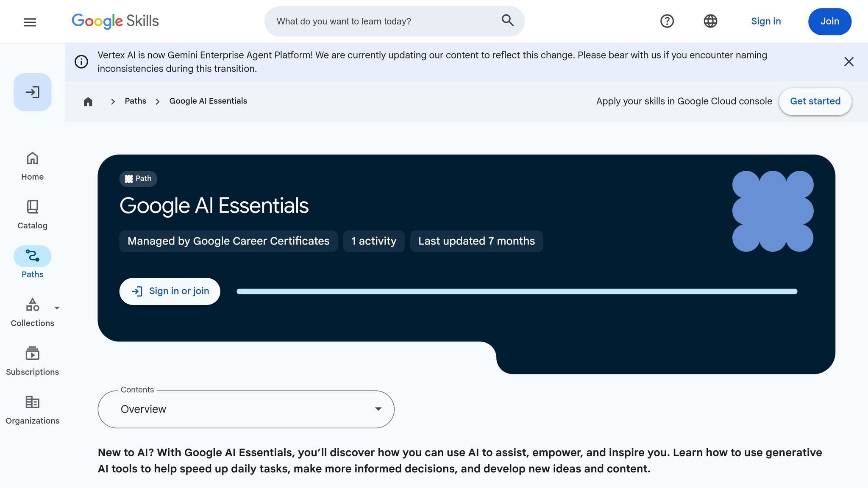Click the Sign in link in header
Screen dimensions: 868x488
pyautogui.click(x=766, y=21)
